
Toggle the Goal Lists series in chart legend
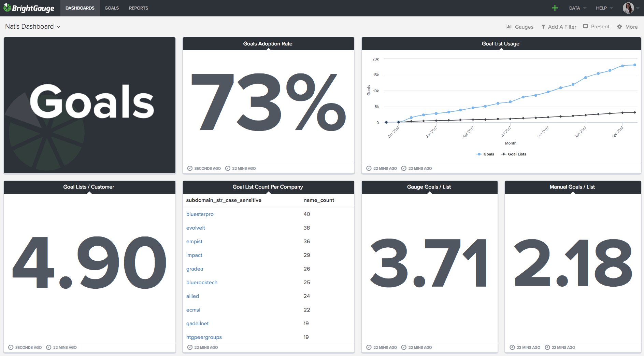tap(514, 154)
